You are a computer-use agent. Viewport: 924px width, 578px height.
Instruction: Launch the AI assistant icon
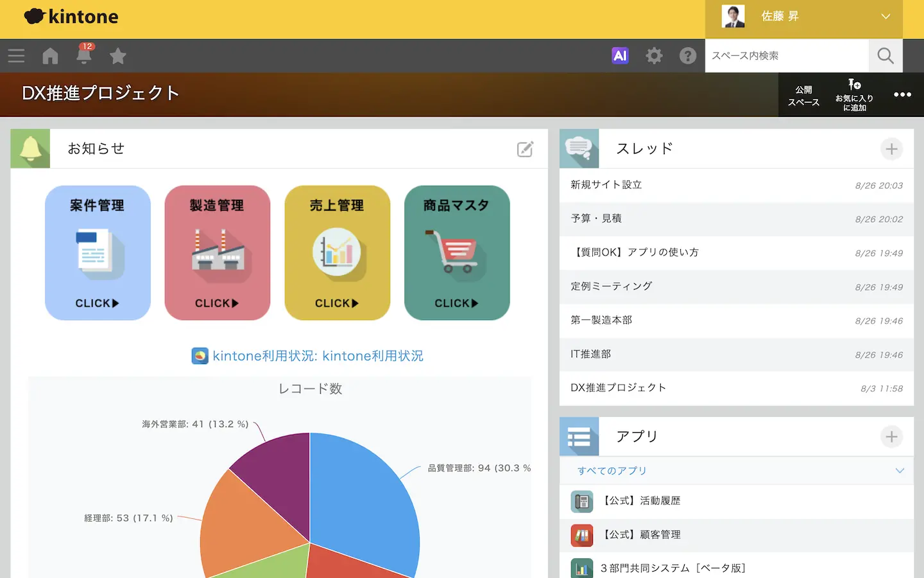[x=620, y=56]
